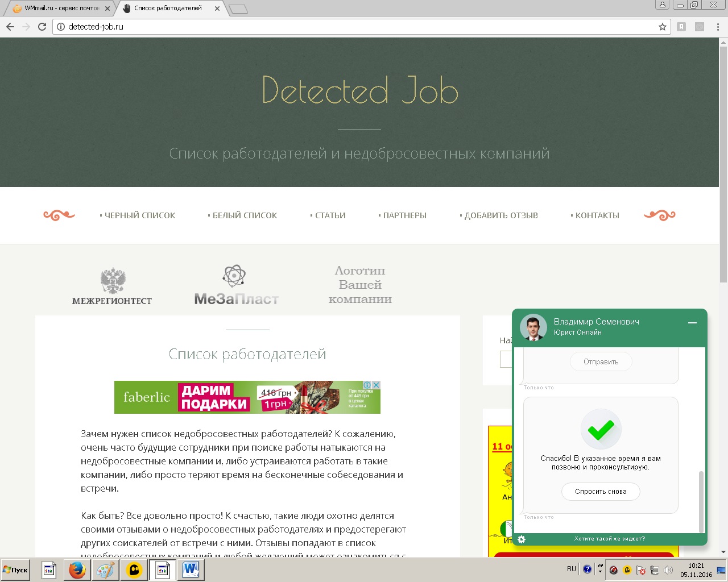This screenshot has height=582, width=728.
Task: Click the chat widget scrollbar
Action: pyautogui.click(x=701, y=501)
